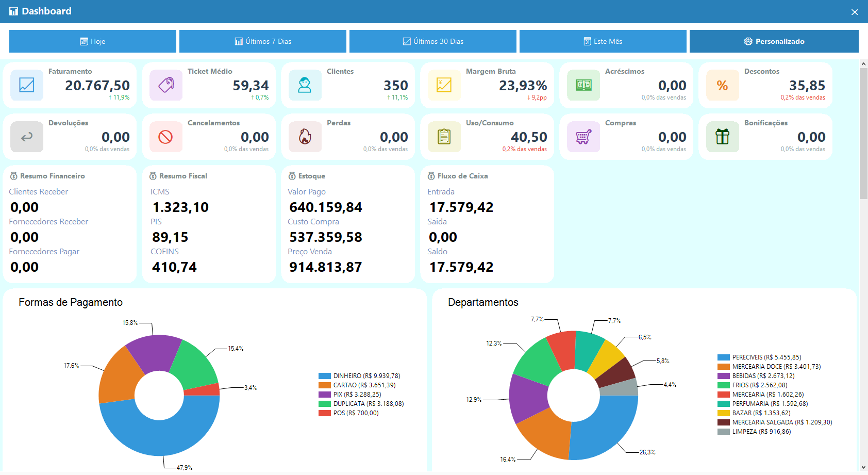Open the Personalizado date range button

[x=774, y=41]
